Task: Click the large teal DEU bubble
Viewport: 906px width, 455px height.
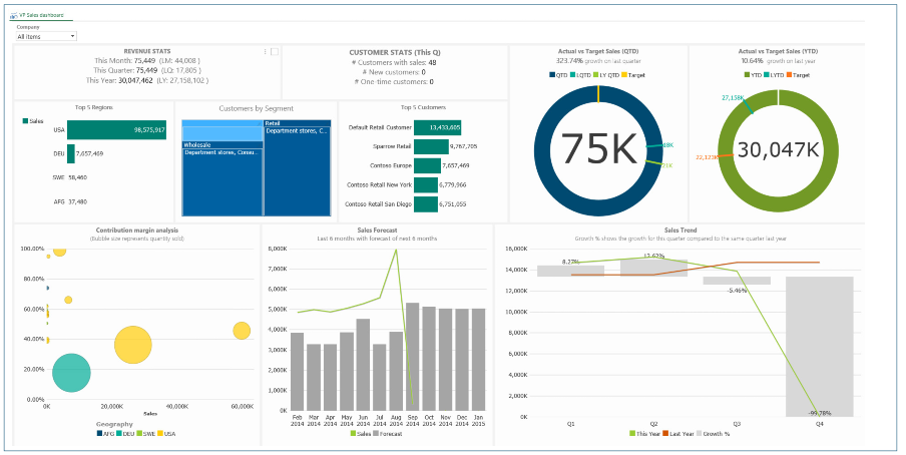Action: click(71, 372)
